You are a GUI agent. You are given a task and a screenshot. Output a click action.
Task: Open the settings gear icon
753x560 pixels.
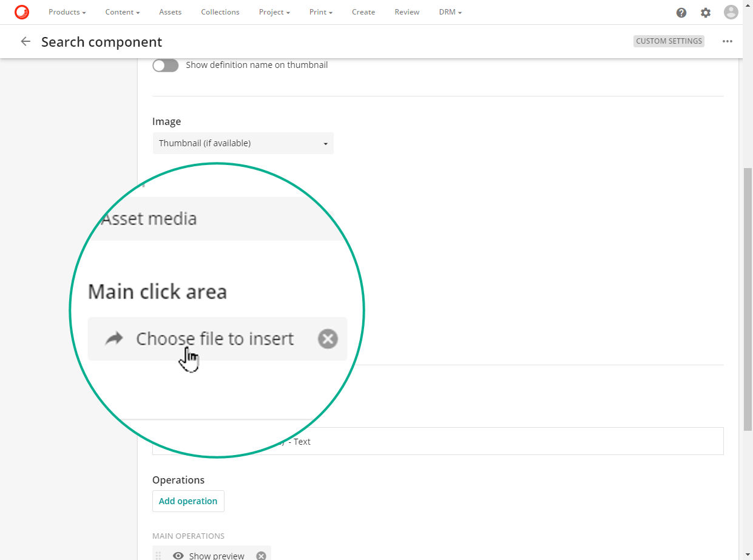(x=706, y=13)
